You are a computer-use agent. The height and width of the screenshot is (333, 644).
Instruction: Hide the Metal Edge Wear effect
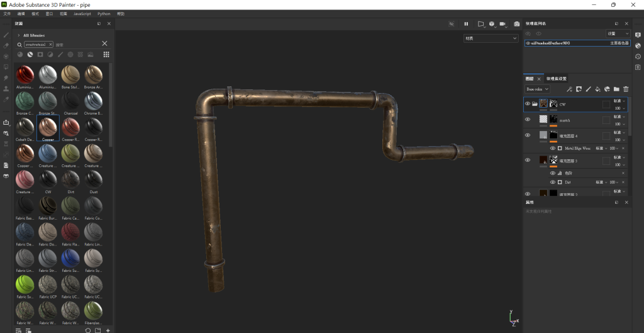pyautogui.click(x=553, y=149)
